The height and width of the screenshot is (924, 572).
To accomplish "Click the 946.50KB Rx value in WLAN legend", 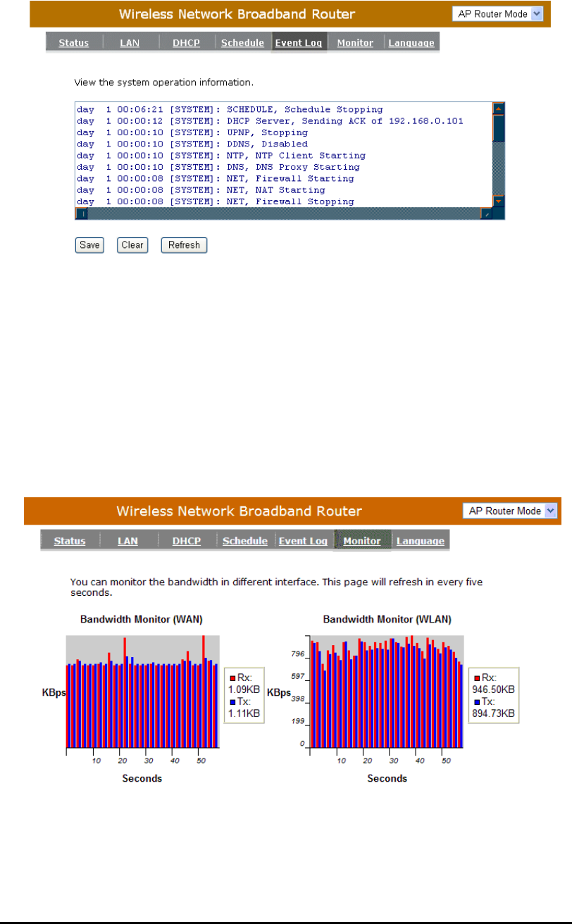I will point(494,689).
